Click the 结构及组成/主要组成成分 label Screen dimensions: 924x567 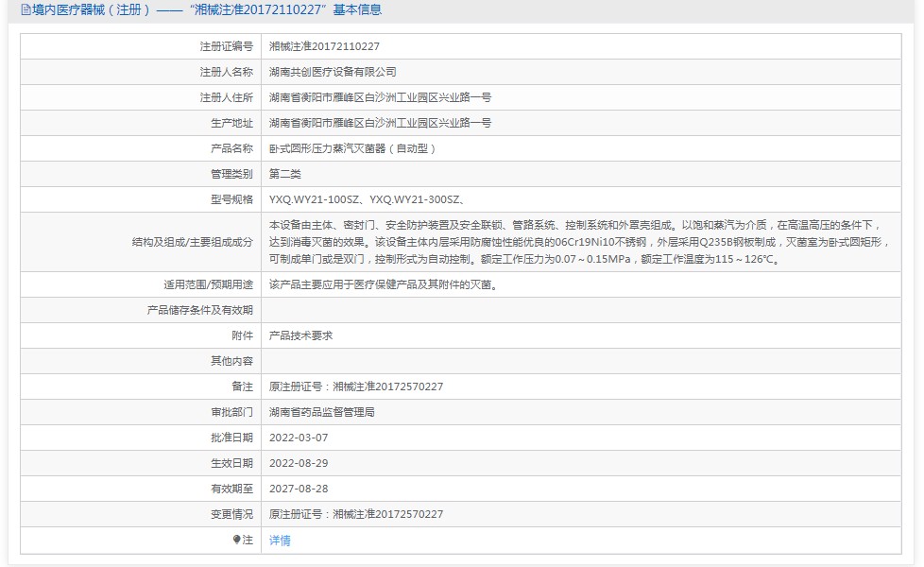[192, 242]
